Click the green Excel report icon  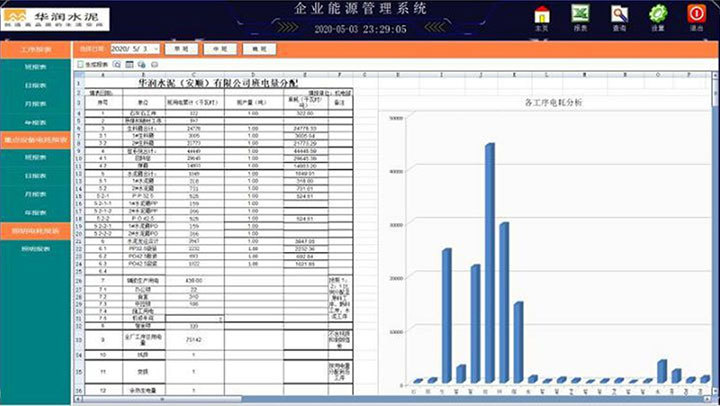click(580, 14)
